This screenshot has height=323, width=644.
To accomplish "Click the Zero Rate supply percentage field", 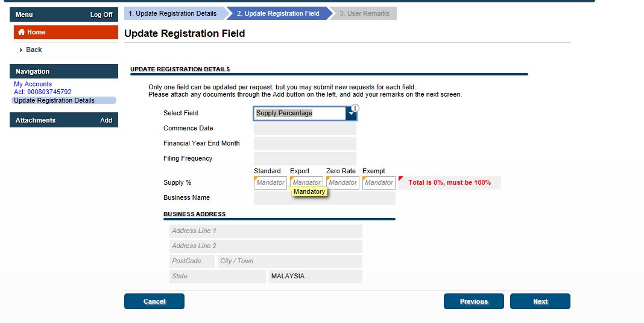I will [343, 182].
